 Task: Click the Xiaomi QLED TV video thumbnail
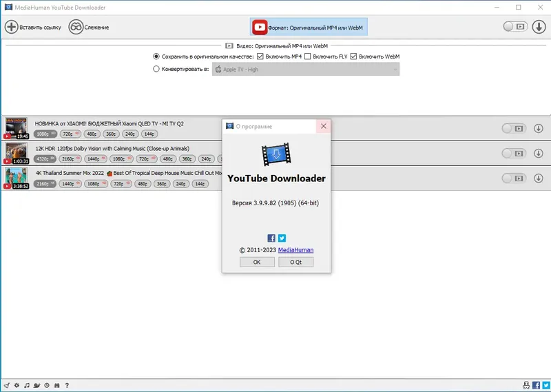click(x=16, y=128)
